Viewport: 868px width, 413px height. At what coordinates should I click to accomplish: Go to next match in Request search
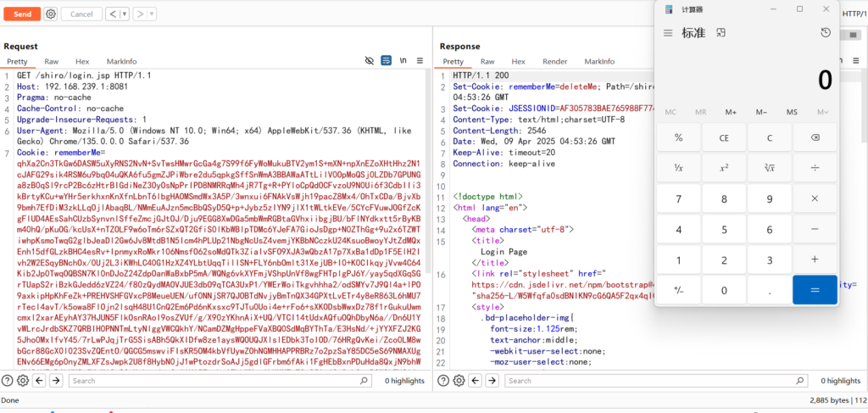pyautogui.click(x=56, y=381)
